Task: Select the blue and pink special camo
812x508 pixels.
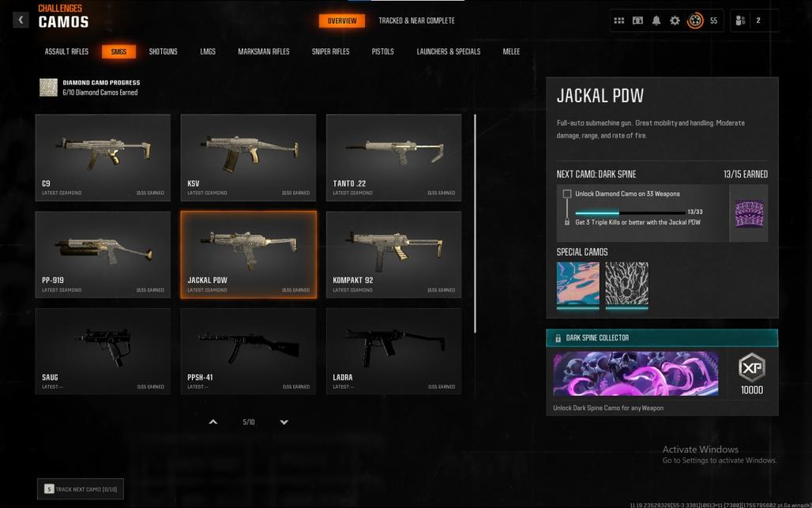Action: (x=578, y=284)
